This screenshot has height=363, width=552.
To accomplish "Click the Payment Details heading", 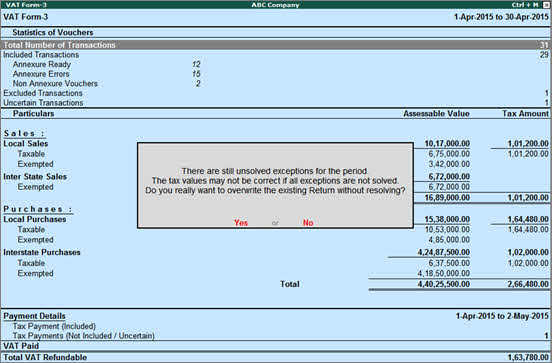I will tap(34, 316).
